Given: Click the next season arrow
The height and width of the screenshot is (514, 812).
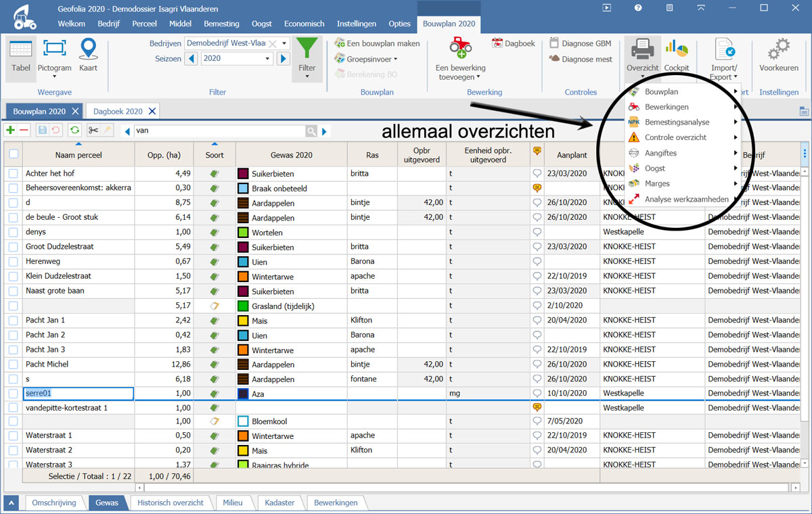Looking at the screenshot, I should pos(283,59).
